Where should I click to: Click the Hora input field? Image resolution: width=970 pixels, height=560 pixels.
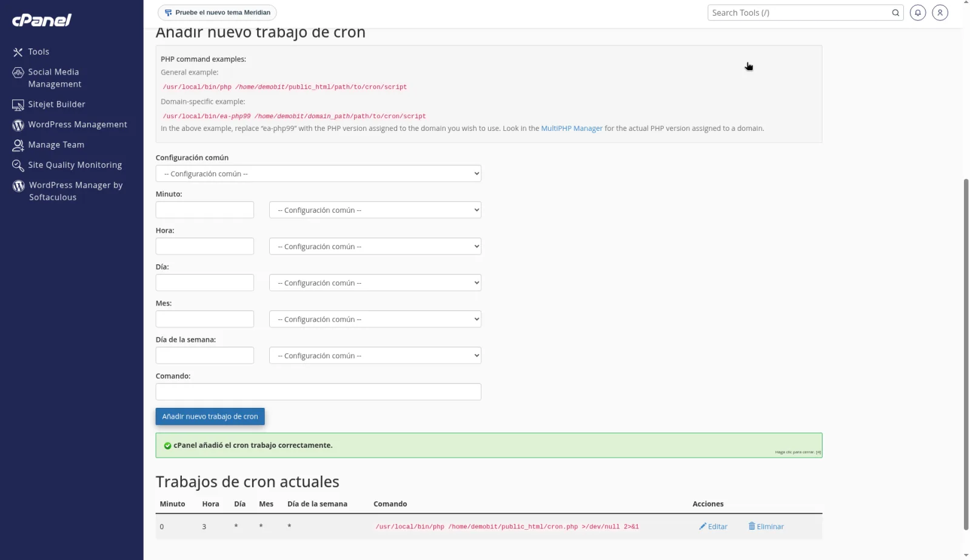(x=205, y=246)
